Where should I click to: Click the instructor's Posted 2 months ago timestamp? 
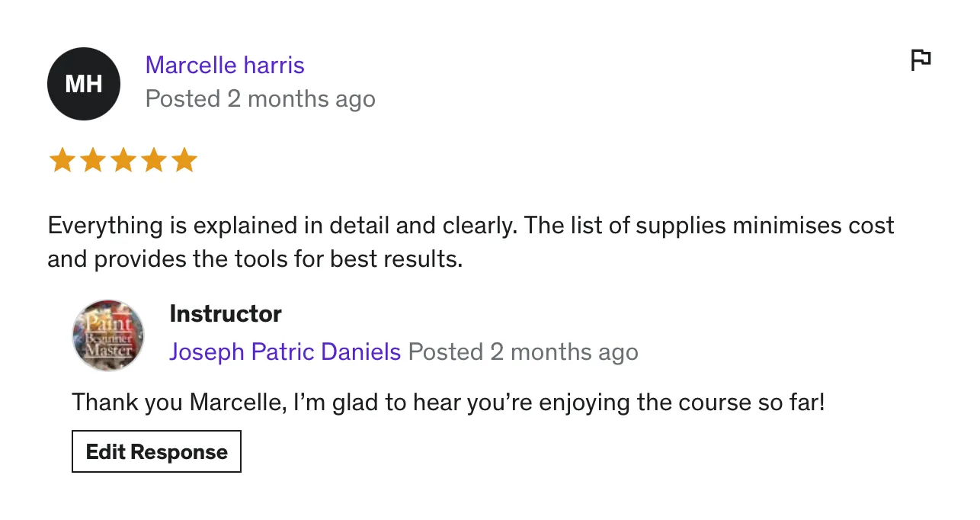pyautogui.click(x=523, y=351)
